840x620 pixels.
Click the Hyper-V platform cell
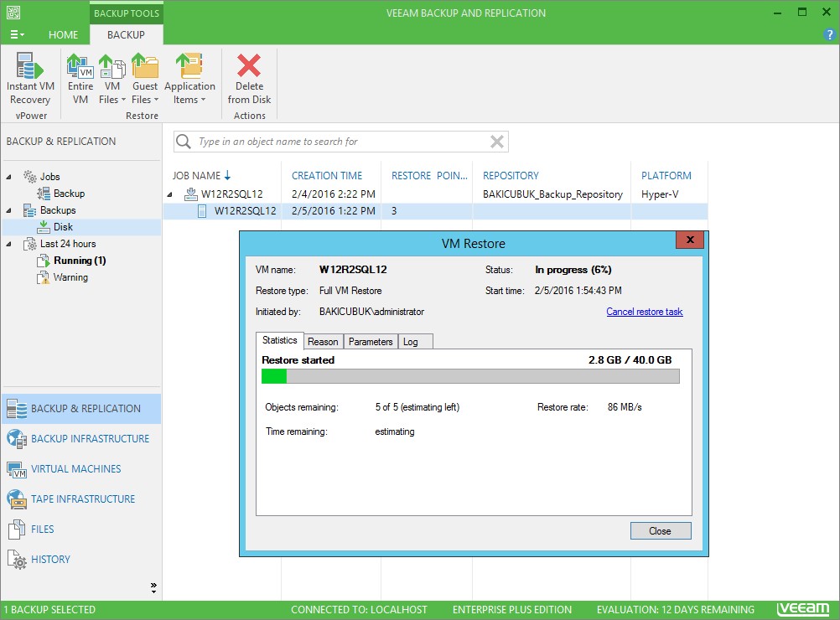click(660, 194)
